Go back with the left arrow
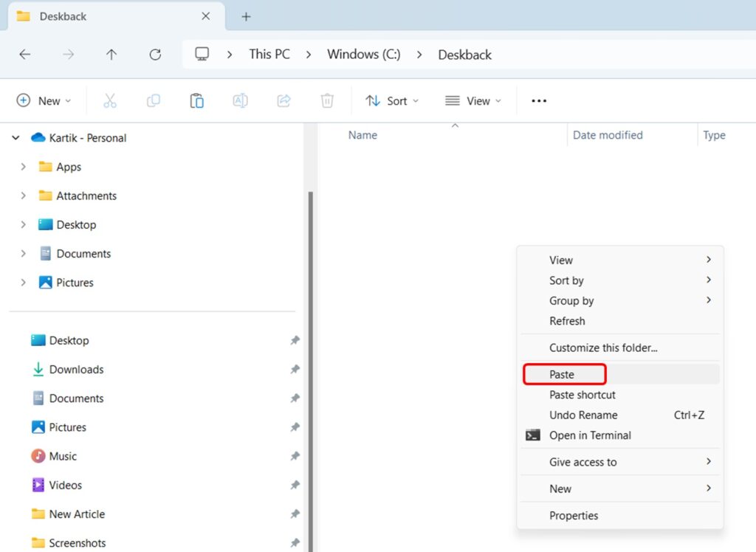Screen dimensions: 756x552 pyautogui.click(x=24, y=55)
